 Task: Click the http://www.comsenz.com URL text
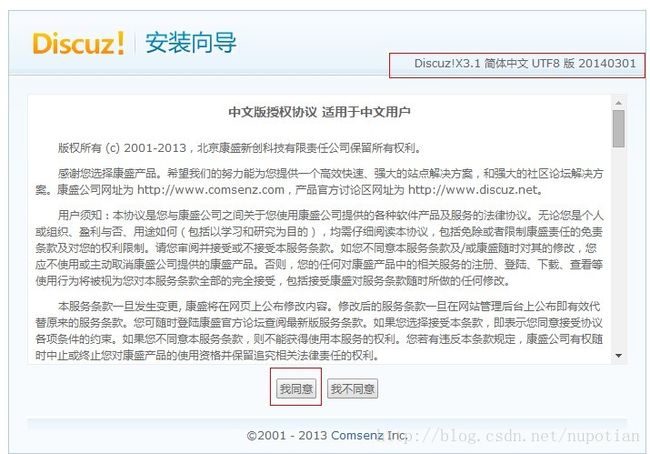tap(211, 190)
